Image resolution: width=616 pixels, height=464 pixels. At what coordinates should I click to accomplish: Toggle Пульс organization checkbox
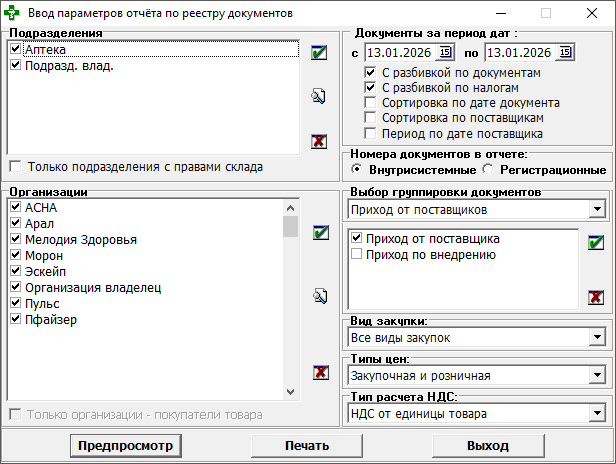tap(15, 303)
